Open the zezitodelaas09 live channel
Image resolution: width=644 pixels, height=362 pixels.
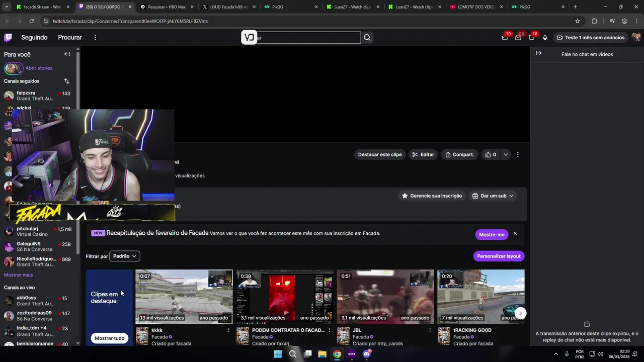tap(38, 316)
